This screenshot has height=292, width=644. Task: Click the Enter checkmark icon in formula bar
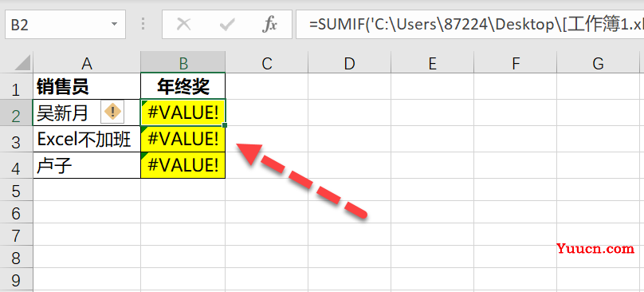click(226, 25)
